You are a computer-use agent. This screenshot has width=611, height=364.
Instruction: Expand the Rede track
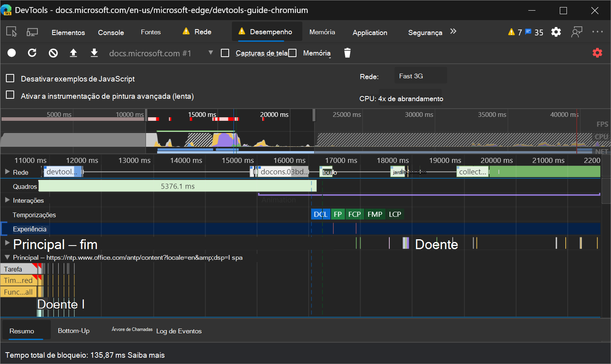tap(7, 172)
